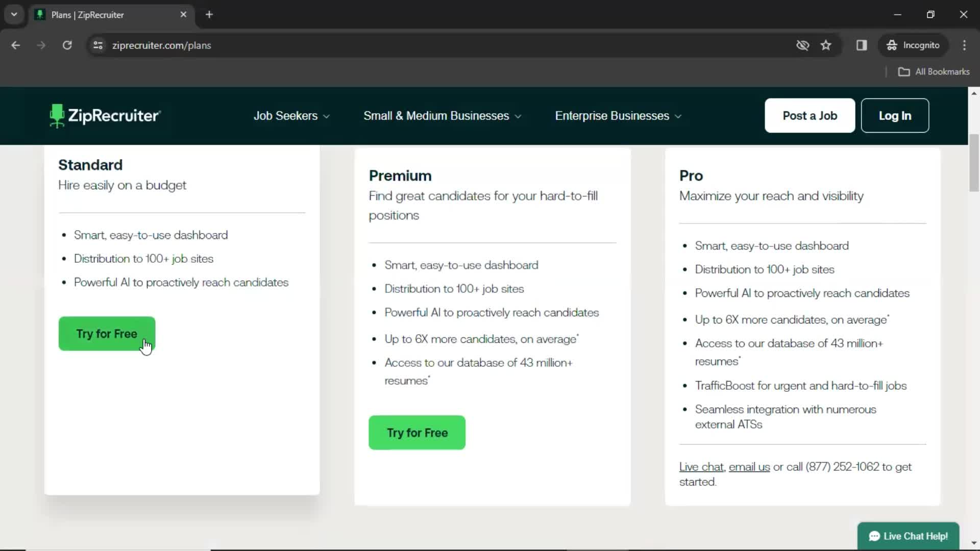
Task: Click the email us link
Action: pyautogui.click(x=749, y=467)
